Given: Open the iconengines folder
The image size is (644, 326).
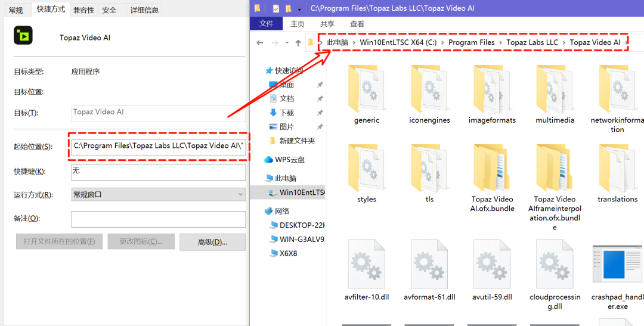Looking at the screenshot, I should coord(429,95).
